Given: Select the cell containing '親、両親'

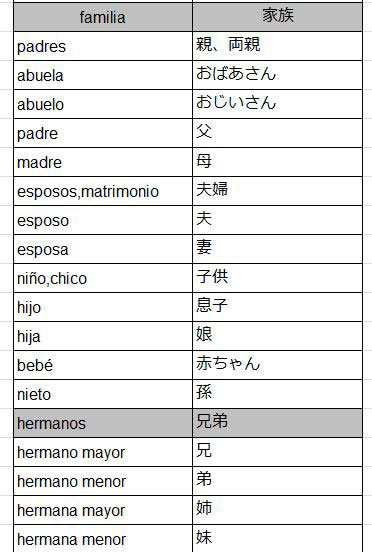Looking at the screenshot, I should tap(277, 46).
